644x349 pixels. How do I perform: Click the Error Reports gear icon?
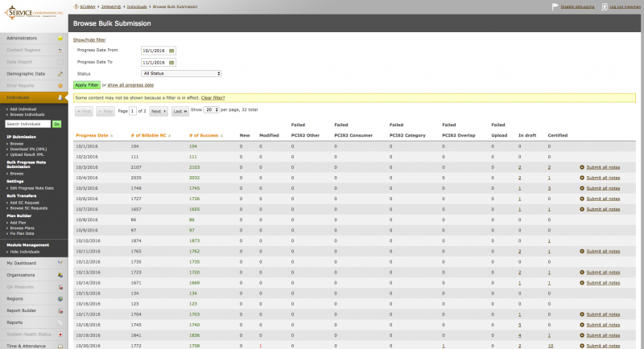(x=60, y=86)
